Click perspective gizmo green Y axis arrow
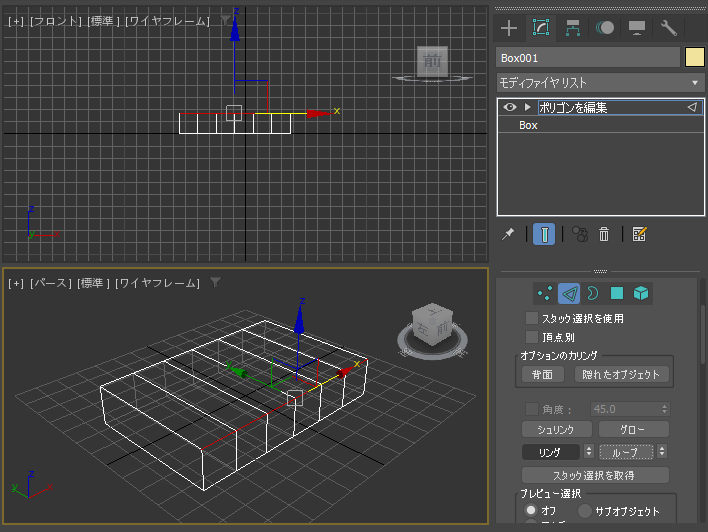708x532 pixels. click(x=238, y=371)
